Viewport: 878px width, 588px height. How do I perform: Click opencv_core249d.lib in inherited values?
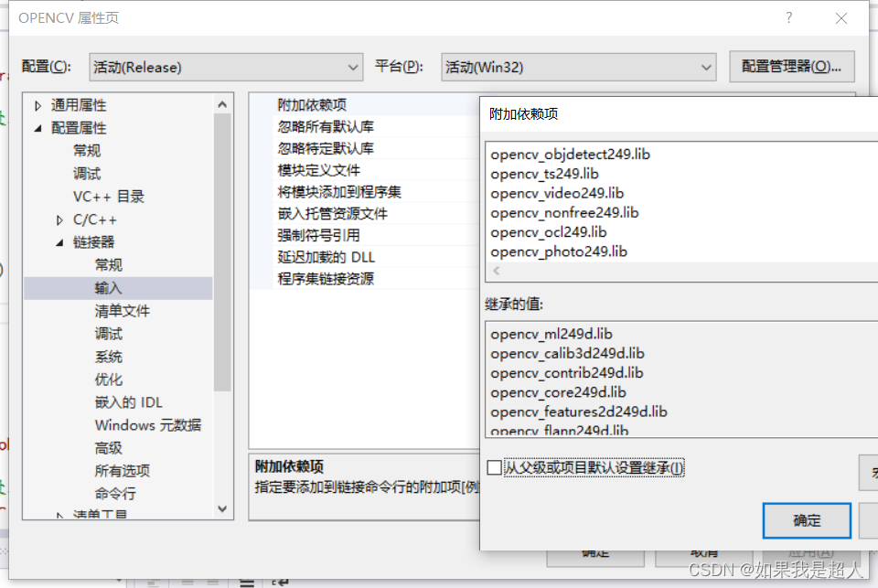tap(558, 392)
